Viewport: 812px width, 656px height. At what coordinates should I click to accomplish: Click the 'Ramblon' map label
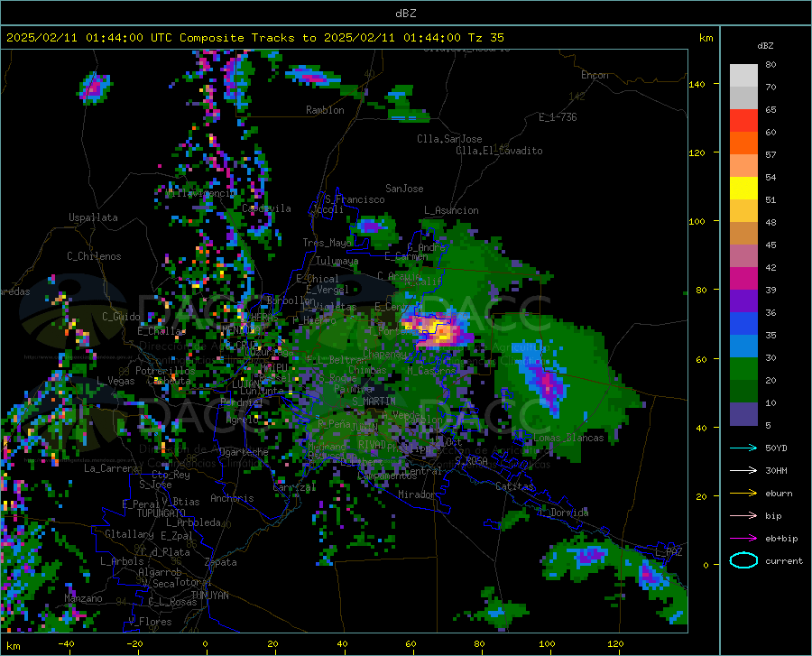[x=325, y=110]
